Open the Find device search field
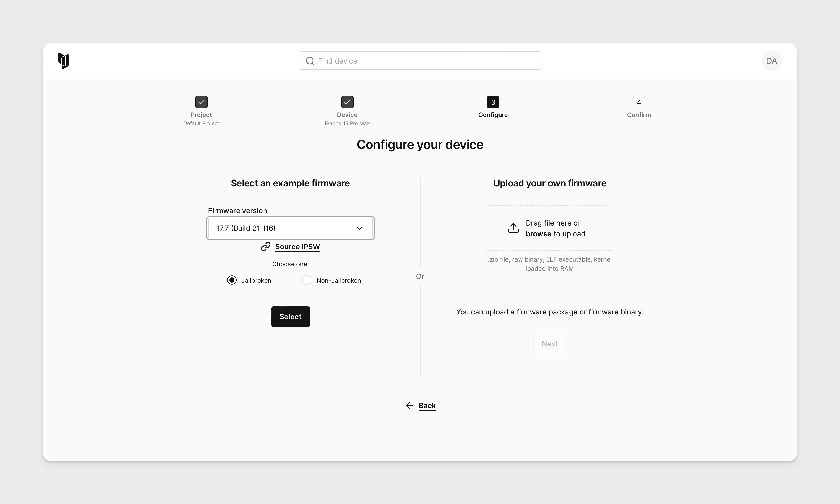This screenshot has height=504, width=840. (420, 60)
